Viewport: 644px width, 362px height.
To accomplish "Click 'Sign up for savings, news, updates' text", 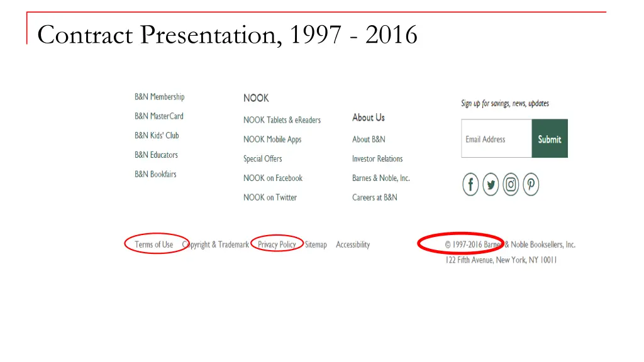I will (x=505, y=104).
